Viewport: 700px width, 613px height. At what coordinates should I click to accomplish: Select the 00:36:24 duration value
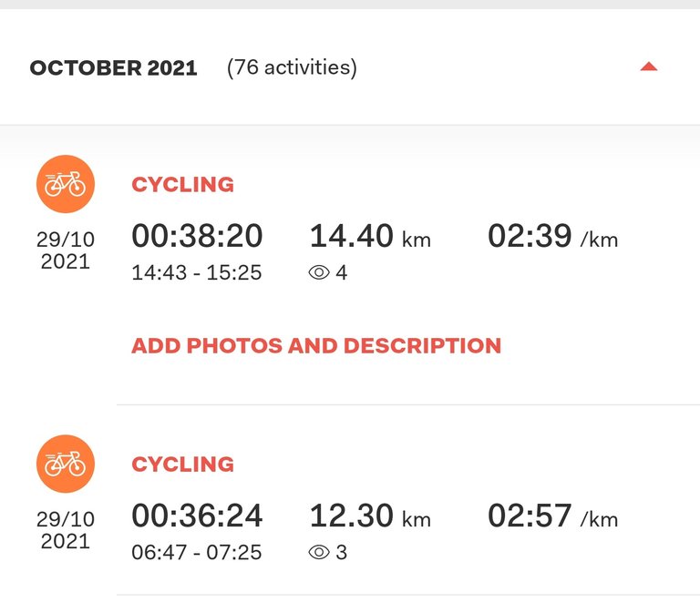[197, 516]
